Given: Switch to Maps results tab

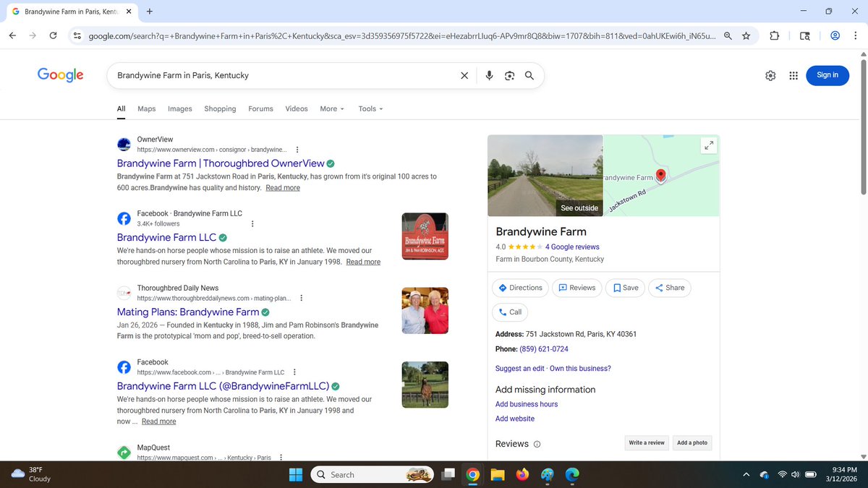Looking at the screenshot, I should (147, 108).
